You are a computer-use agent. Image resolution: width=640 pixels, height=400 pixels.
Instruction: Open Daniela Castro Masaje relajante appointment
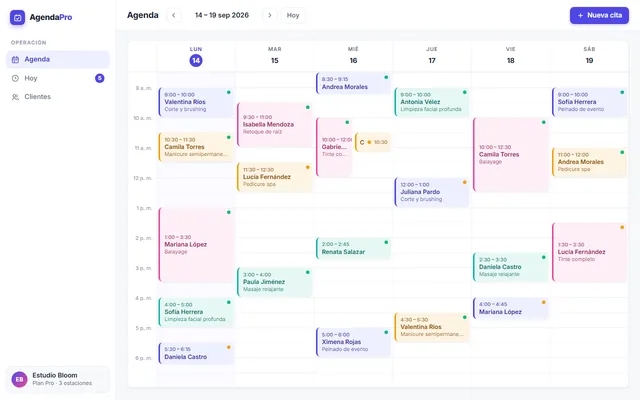511,267
